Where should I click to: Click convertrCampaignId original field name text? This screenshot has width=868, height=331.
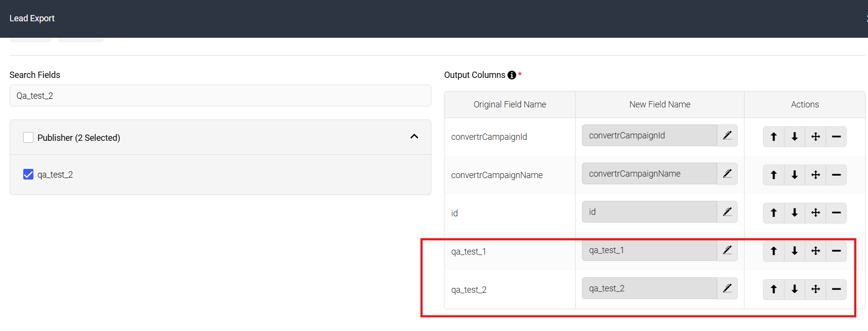click(x=489, y=137)
